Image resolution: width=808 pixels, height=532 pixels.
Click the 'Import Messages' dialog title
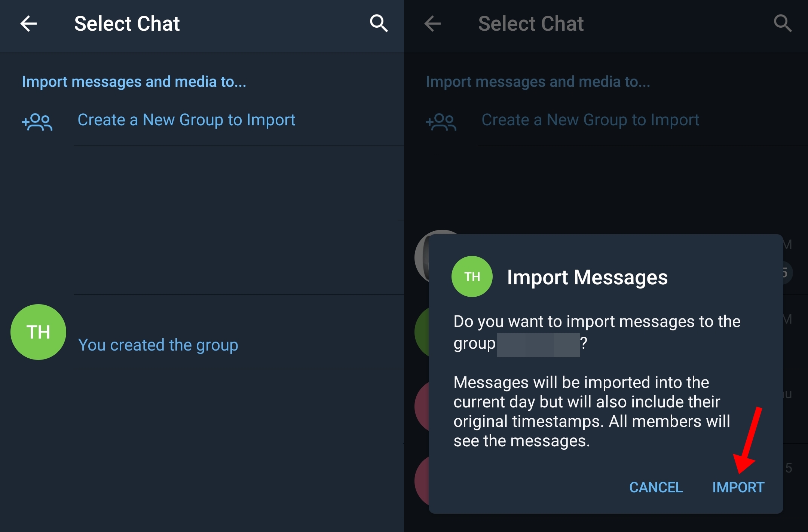[x=587, y=277]
